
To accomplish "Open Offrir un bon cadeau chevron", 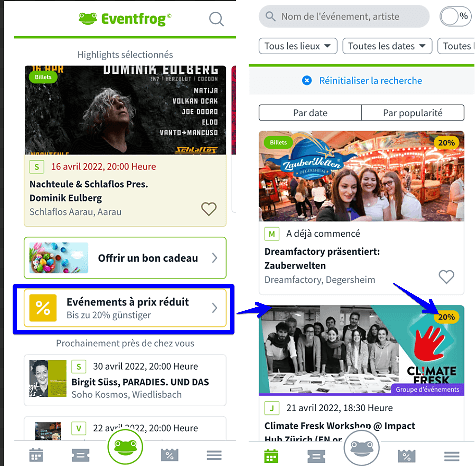I will click(215, 258).
